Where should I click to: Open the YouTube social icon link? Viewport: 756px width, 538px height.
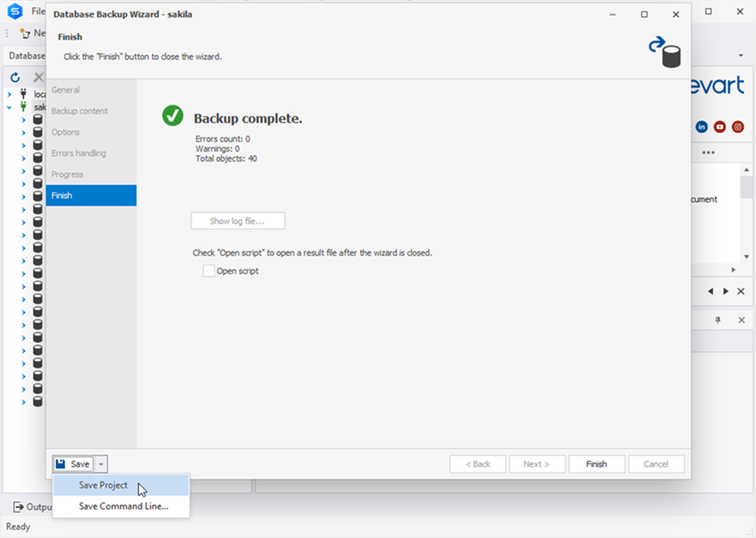(720, 127)
